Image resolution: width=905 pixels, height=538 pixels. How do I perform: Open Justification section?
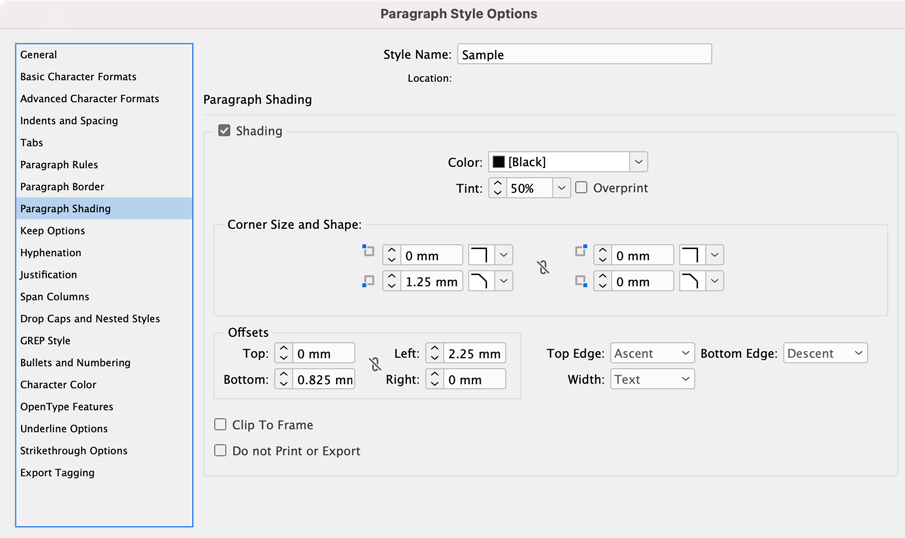[104, 275]
